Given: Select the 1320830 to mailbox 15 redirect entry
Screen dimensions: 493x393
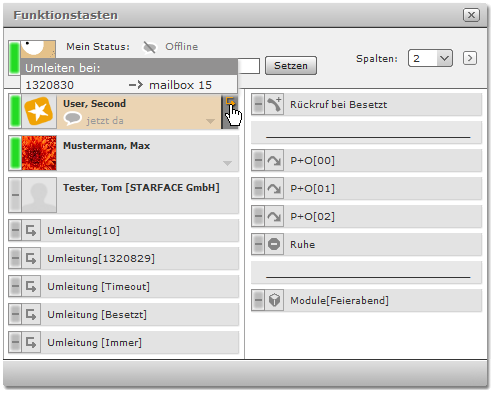Looking at the screenshot, I should (x=129, y=85).
